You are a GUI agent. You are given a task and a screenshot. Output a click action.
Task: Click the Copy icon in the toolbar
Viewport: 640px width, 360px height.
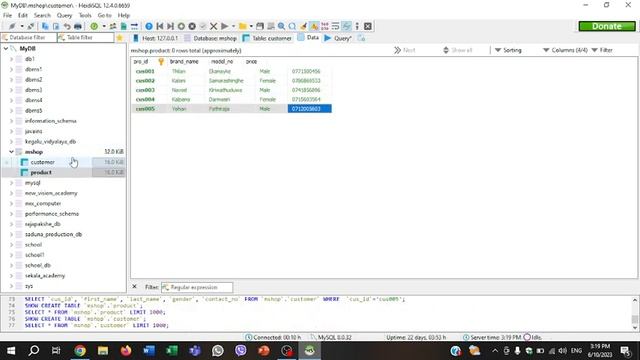click(x=45, y=26)
